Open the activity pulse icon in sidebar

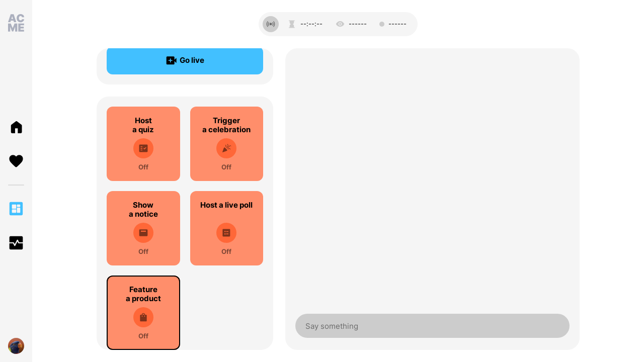coord(16,243)
